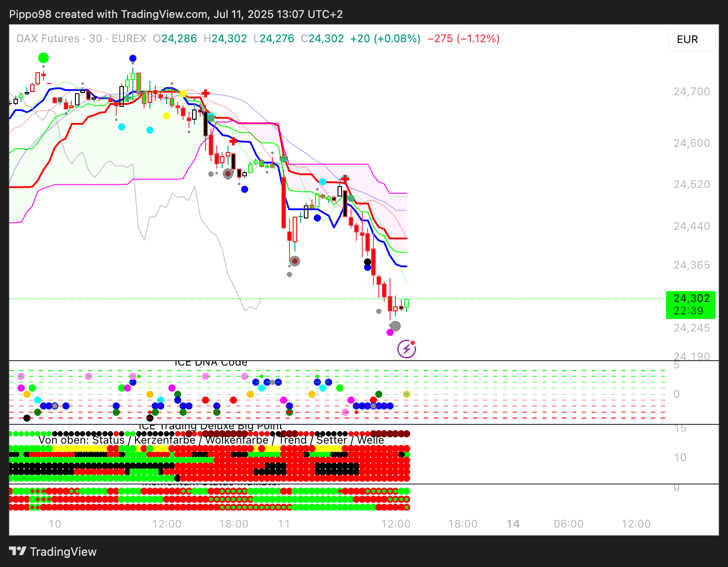The height and width of the screenshot is (567, 728).
Task: Click the EUREX exchange label in the header
Action: (x=129, y=39)
